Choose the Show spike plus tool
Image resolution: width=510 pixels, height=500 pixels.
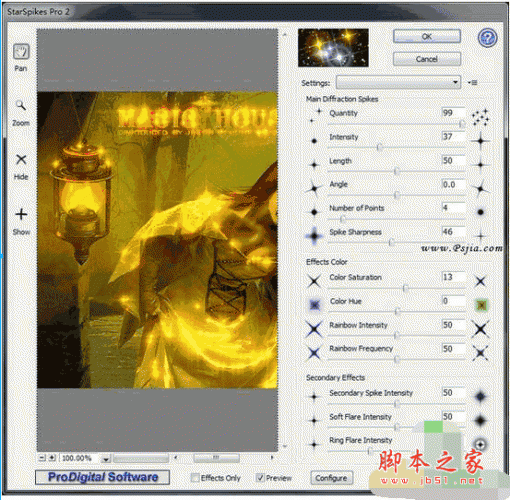[x=21, y=214]
